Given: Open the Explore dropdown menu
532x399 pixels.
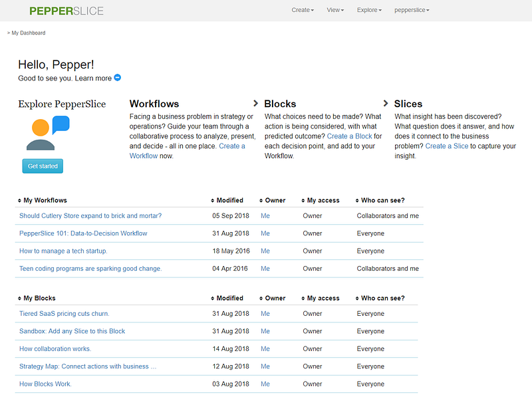Looking at the screenshot, I should tap(369, 10).
